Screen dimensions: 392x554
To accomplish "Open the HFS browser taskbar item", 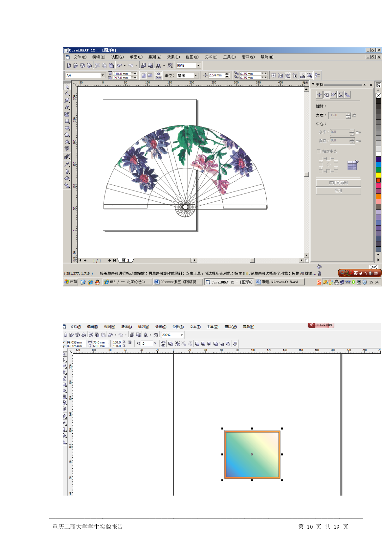I will pyautogui.click(x=127, y=282).
